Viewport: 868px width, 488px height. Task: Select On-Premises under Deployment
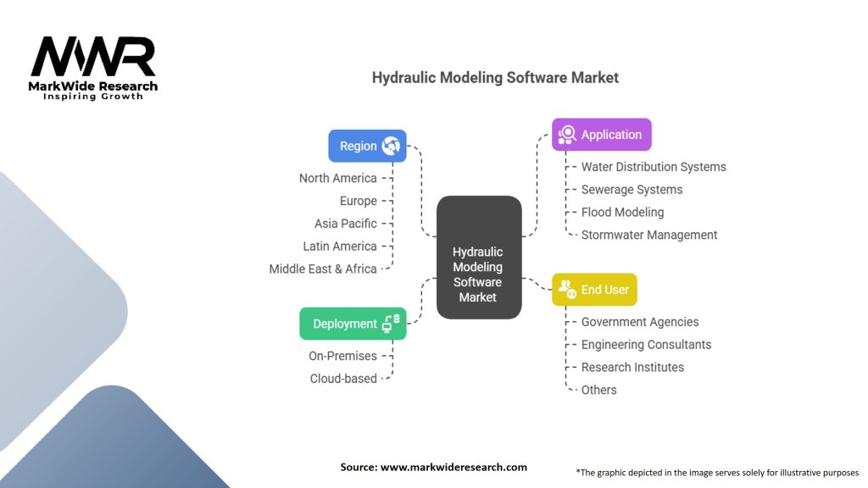(x=342, y=356)
